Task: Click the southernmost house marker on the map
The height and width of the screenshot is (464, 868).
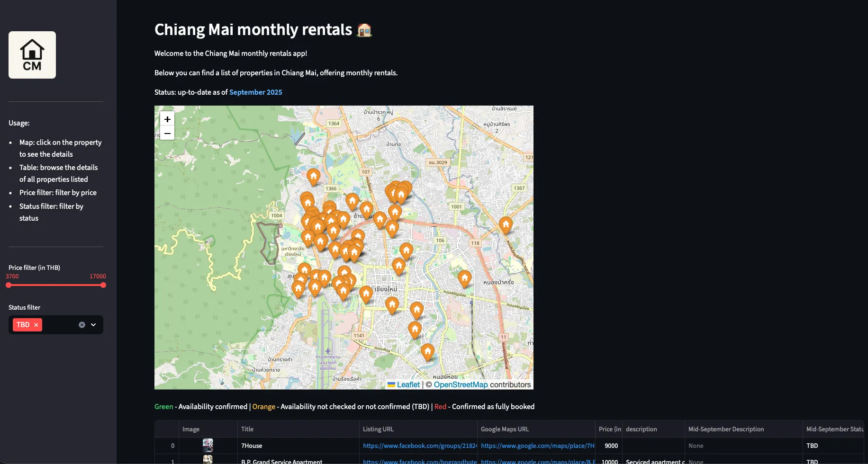Action: pos(427,352)
